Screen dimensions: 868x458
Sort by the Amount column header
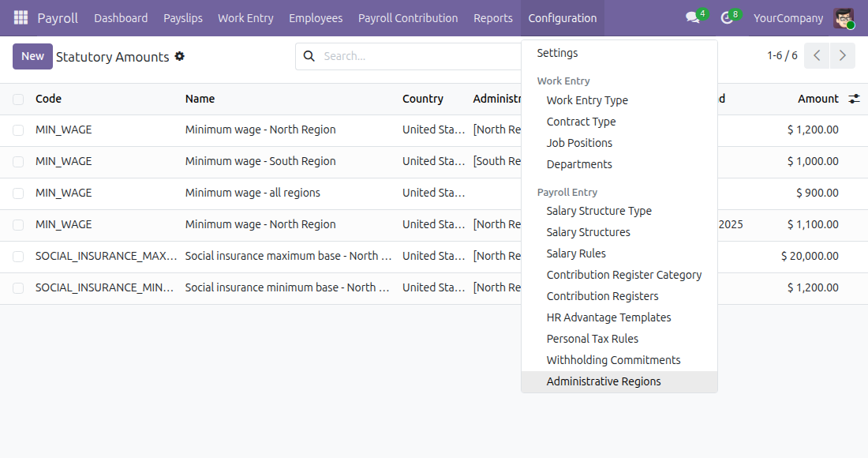click(817, 99)
